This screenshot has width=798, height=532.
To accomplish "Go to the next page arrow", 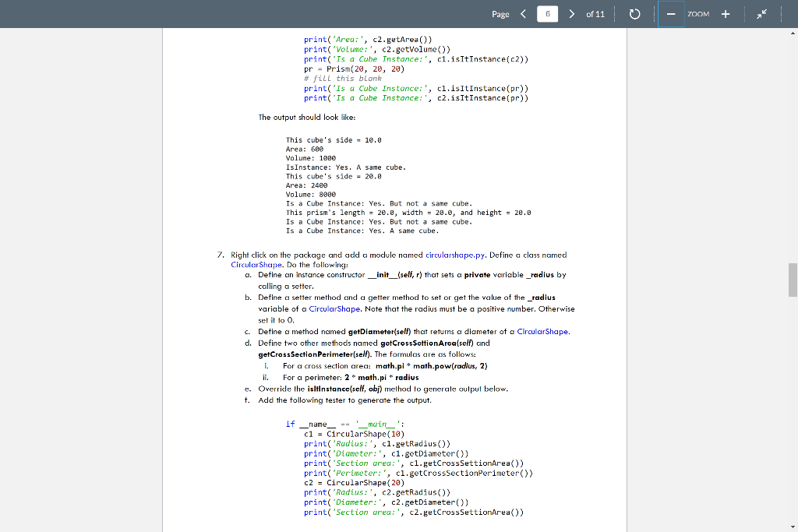I will coord(571,14).
